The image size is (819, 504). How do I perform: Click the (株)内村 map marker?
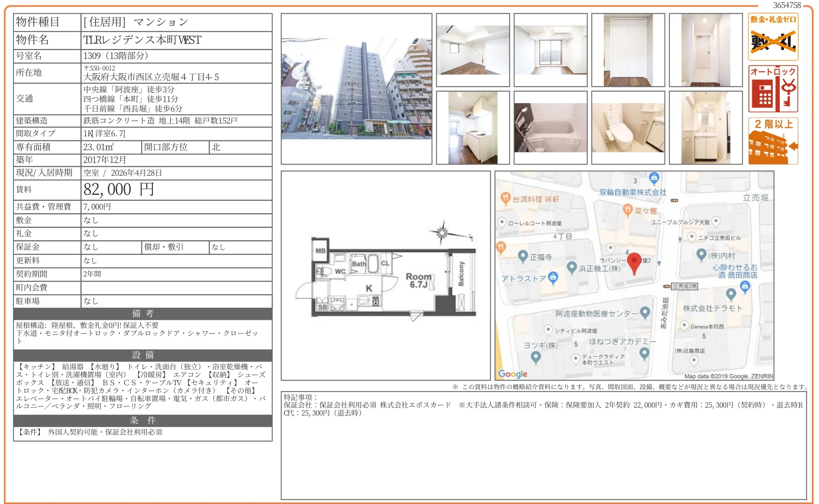pyautogui.click(x=701, y=254)
